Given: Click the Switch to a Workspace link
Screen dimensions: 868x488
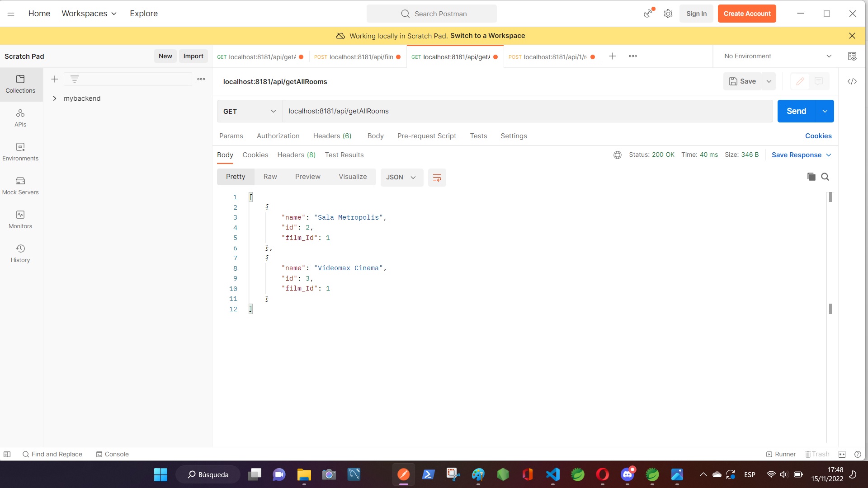Looking at the screenshot, I should pos(487,36).
